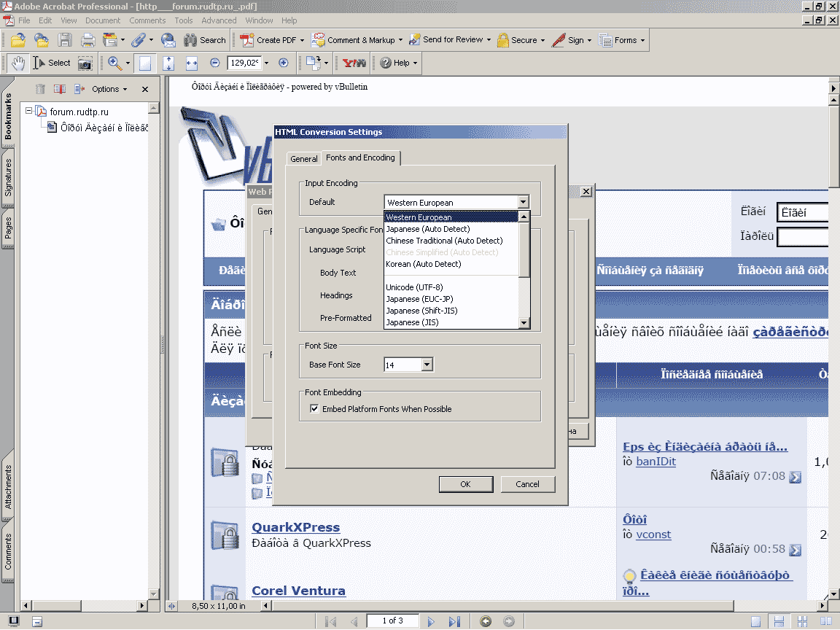The width and height of the screenshot is (840, 630).
Task: Jump to the last page
Action: 454,621
